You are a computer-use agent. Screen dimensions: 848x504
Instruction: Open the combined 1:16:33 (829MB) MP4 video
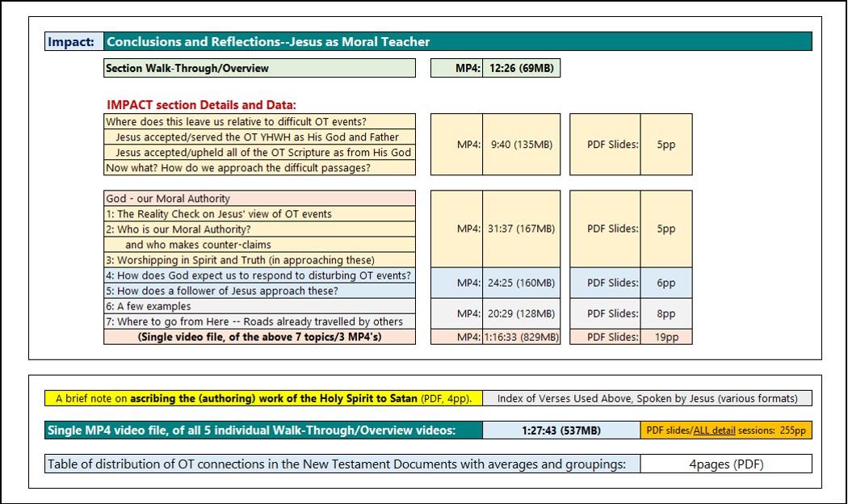click(520, 338)
